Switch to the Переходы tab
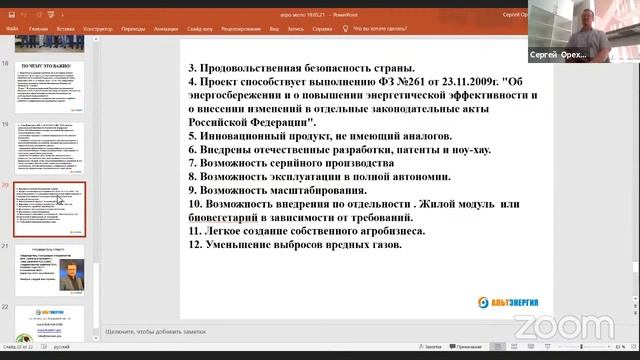The width and height of the screenshot is (640, 360). [x=133, y=29]
